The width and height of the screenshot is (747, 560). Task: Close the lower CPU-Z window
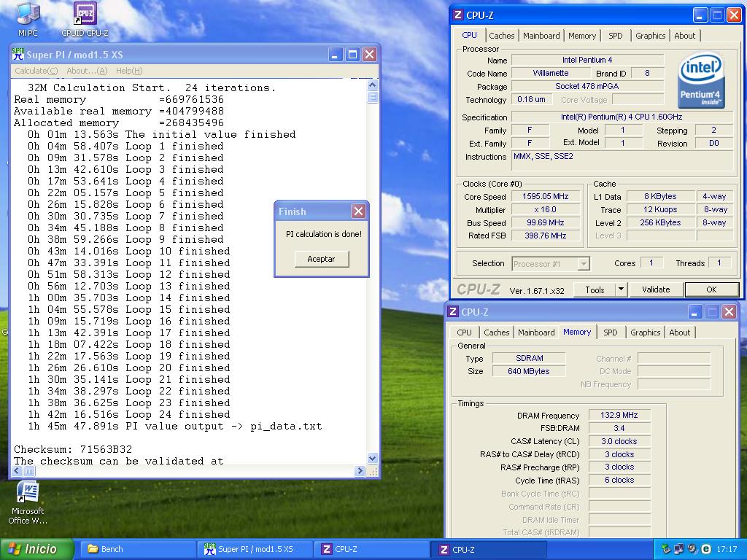729,312
